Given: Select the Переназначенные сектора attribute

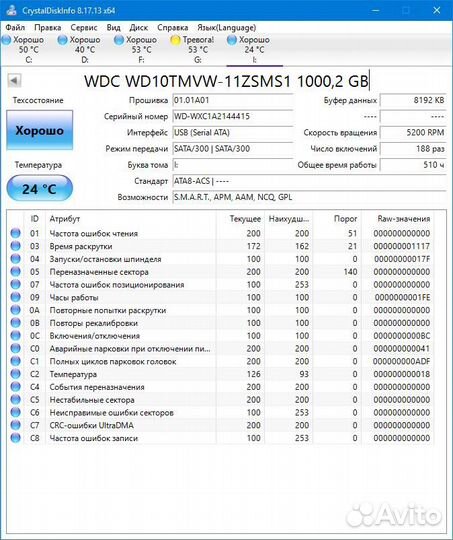Looking at the screenshot, I should click(99, 272).
